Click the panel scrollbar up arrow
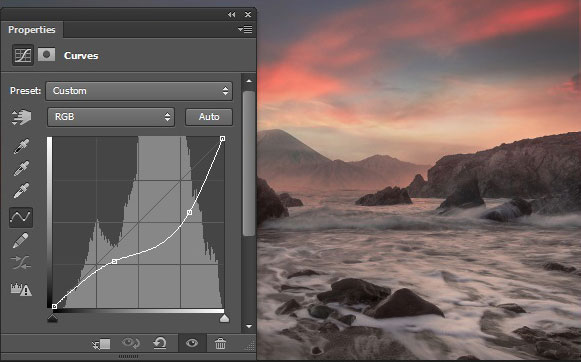Image resolution: width=581 pixels, height=362 pixels. (x=249, y=80)
